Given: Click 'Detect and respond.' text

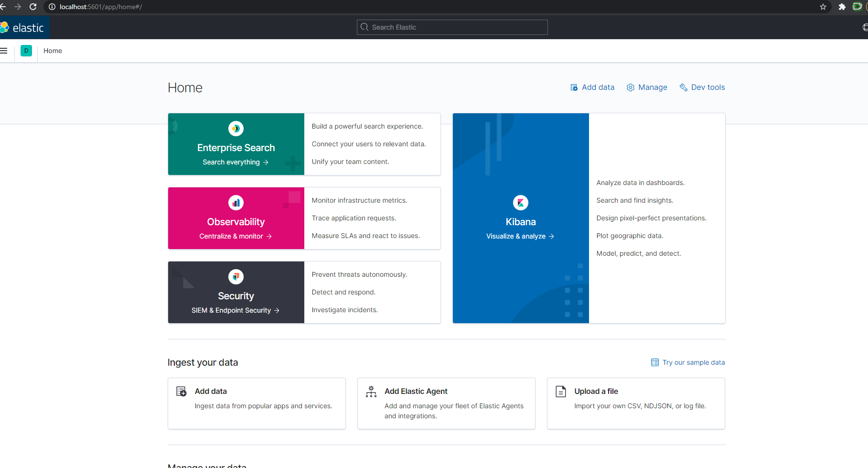Looking at the screenshot, I should (344, 292).
